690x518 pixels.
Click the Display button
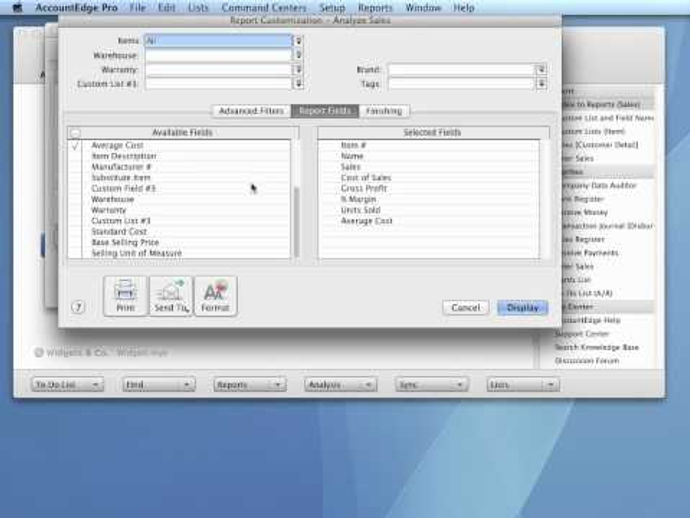coord(522,307)
